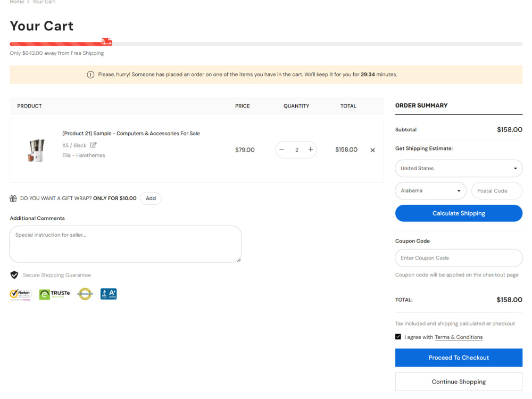Click Home in the breadcrumb trail
This screenshot has width=532, height=399.
16,2
